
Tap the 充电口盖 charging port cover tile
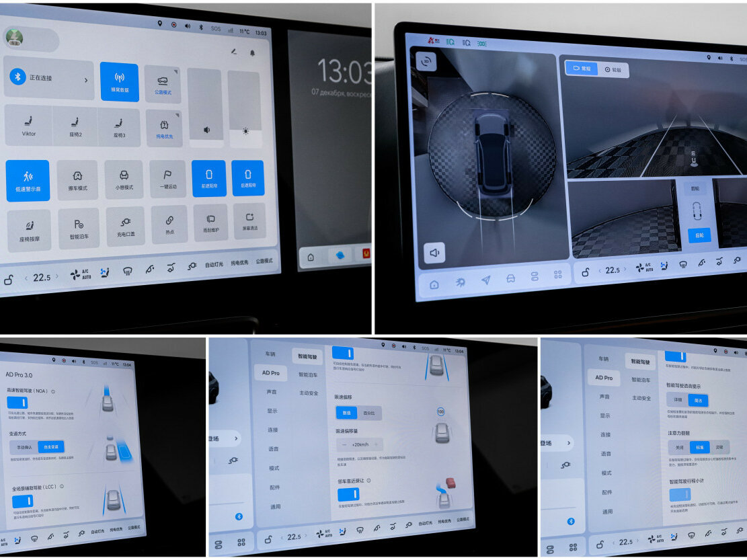[125, 226]
